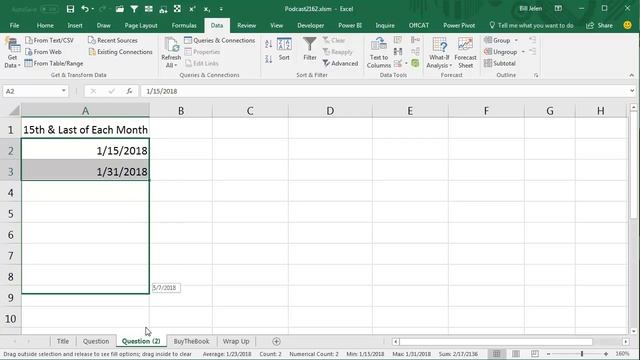This screenshot has height=360, width=640.
Task: Switch to Formulas tab
Action: click(x=184, y=25)
